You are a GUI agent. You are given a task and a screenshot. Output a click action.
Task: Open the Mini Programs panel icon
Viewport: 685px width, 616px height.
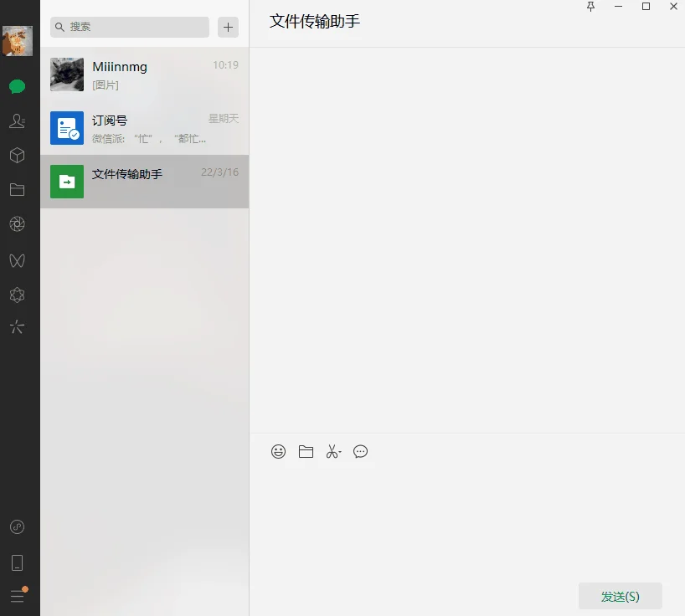(x=17, y=527)
